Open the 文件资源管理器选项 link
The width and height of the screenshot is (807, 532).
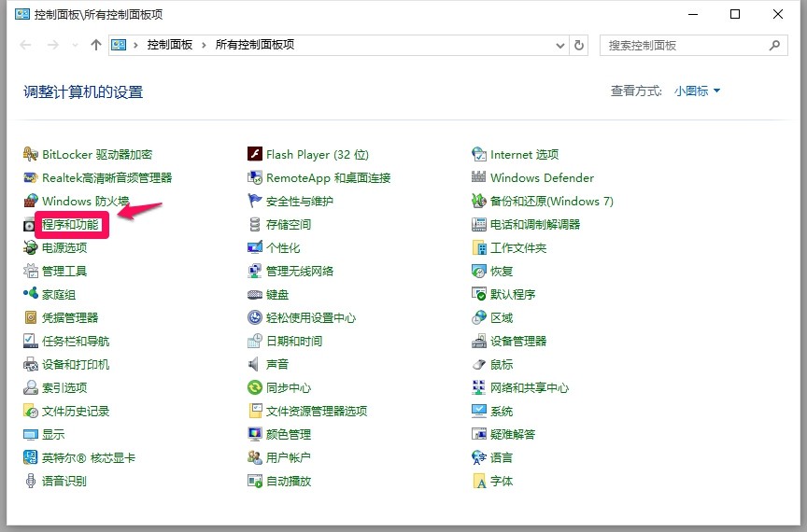[317, 411]
